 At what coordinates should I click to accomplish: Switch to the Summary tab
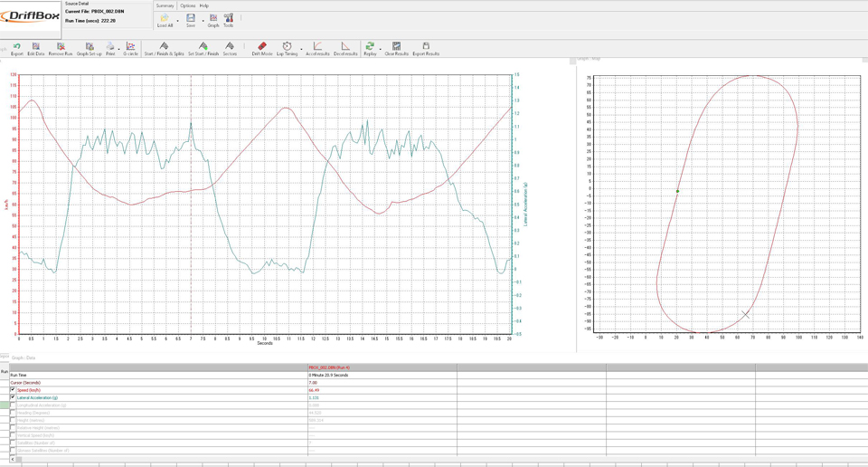[x=165, y=5]
